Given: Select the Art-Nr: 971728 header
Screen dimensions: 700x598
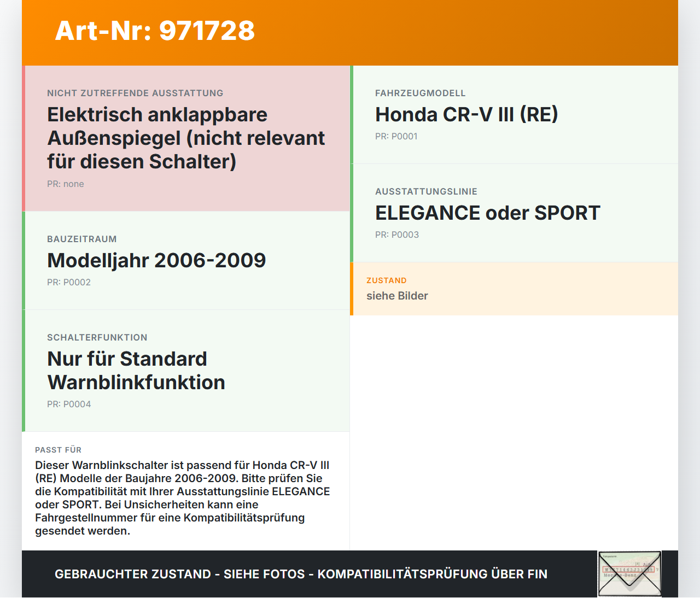Looking at the screenshot, I should 155,32.
